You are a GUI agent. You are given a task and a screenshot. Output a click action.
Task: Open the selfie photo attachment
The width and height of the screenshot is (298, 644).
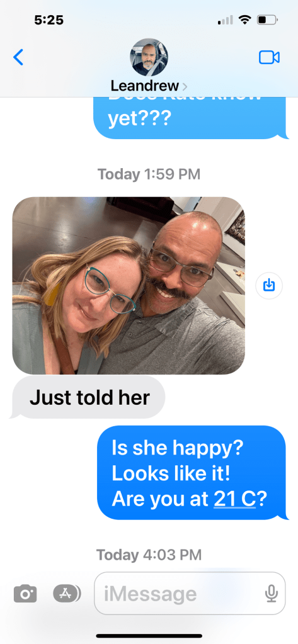coord(129,285)
